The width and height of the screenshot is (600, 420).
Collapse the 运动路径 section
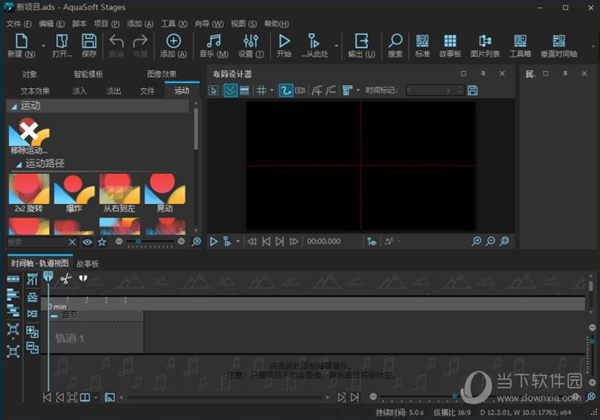(19, 165)
